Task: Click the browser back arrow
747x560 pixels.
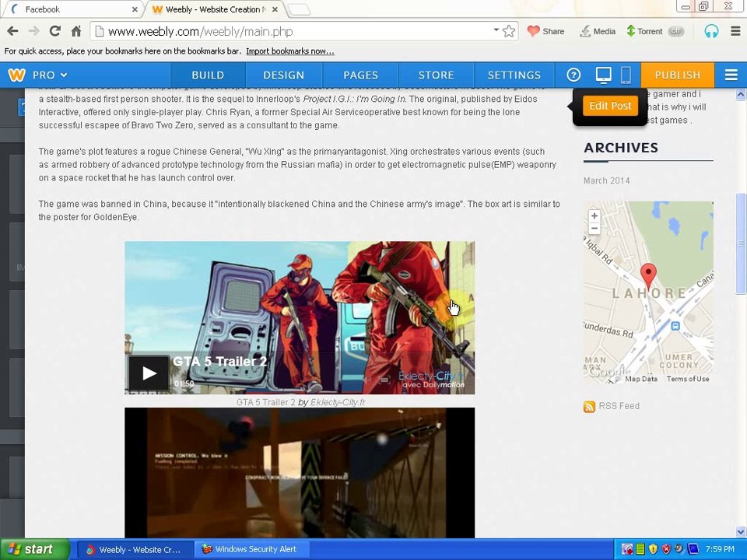Action: 13,31
